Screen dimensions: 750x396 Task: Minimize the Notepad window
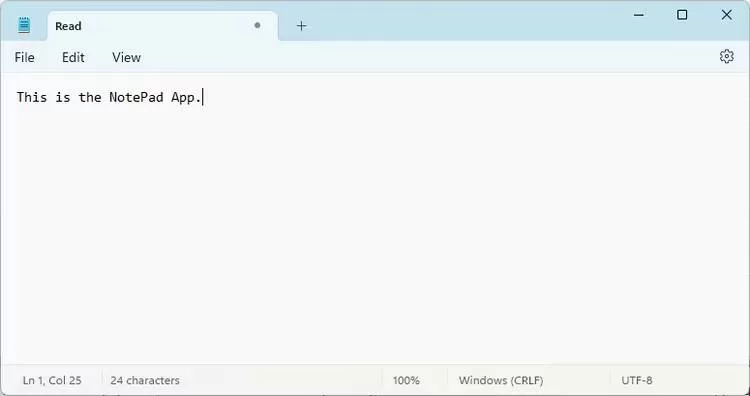click(639, 15)
